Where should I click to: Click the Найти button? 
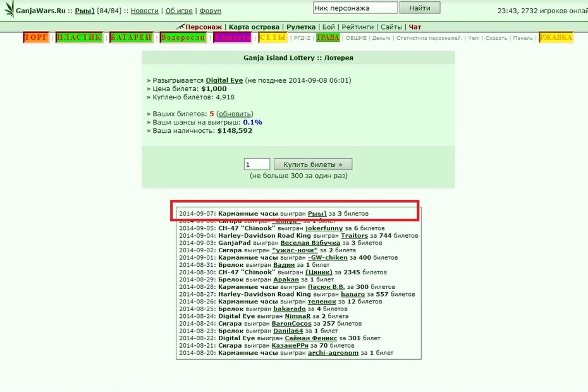click(420, 8)
